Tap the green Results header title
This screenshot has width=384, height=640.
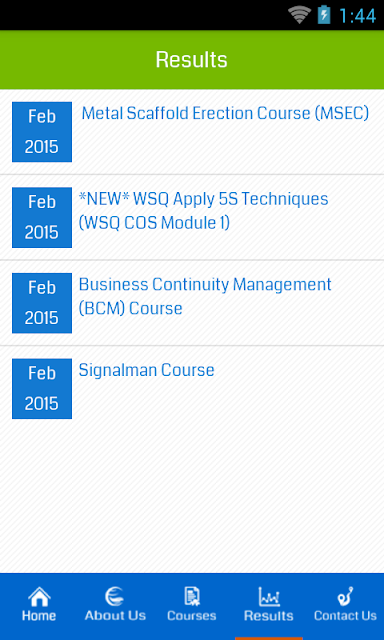(x=191, y=60)
